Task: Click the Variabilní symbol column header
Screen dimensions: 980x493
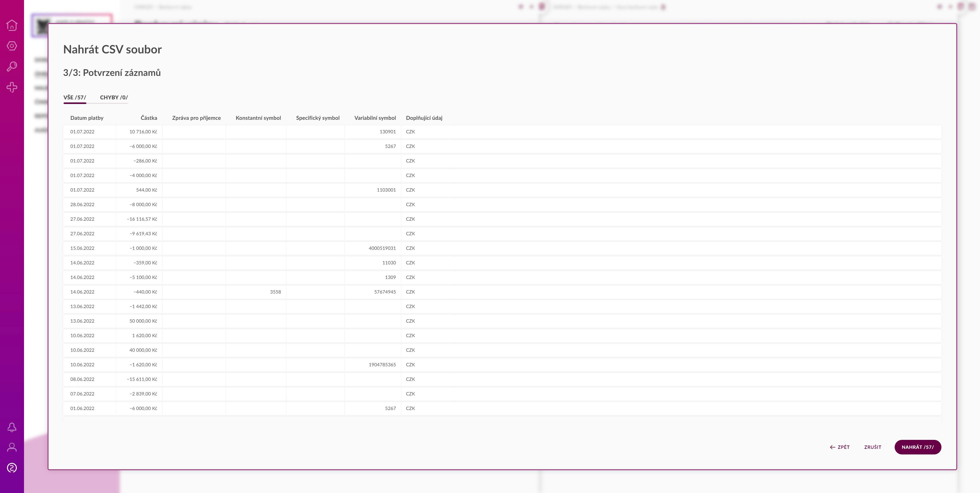Action: (375, 118)
